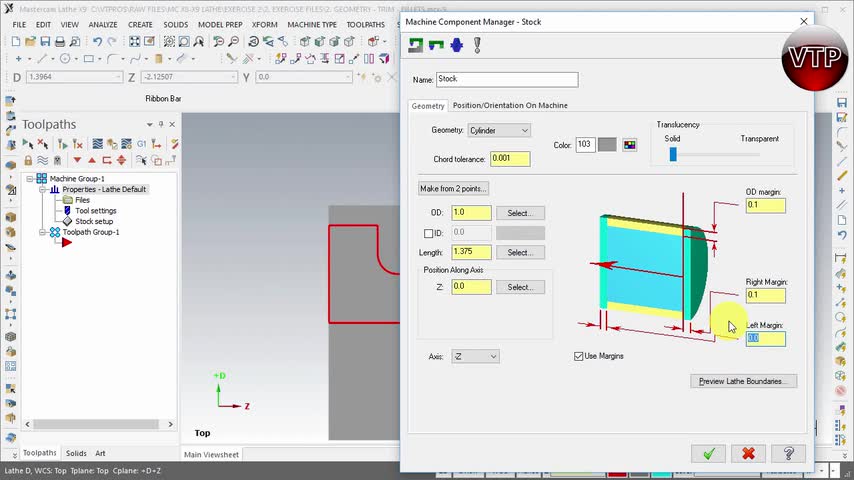The image size is (854, 480).
Task: Click the Right Margin input field
Action: (766, 295)
